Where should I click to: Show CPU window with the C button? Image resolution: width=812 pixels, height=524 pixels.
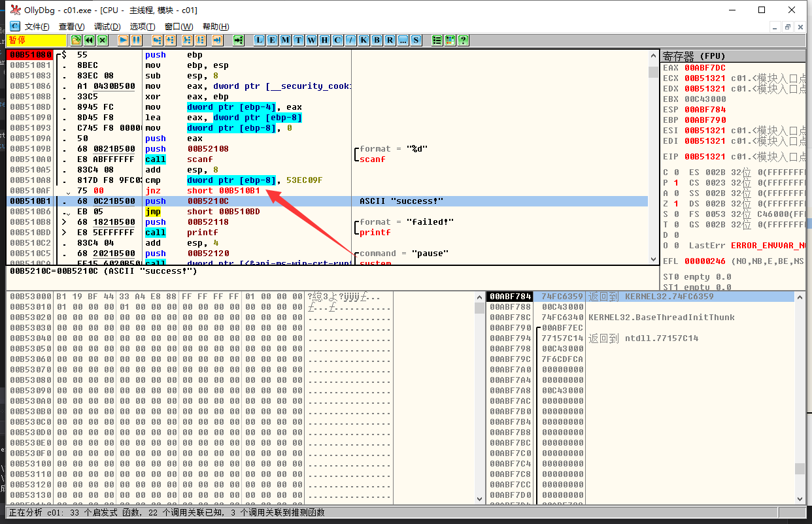point(337,40)
